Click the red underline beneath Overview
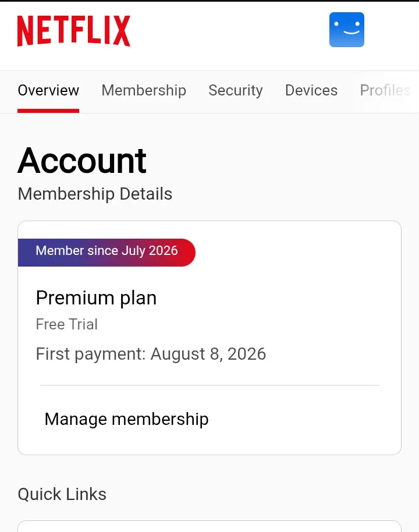419x532 pixels. (48, 111)
